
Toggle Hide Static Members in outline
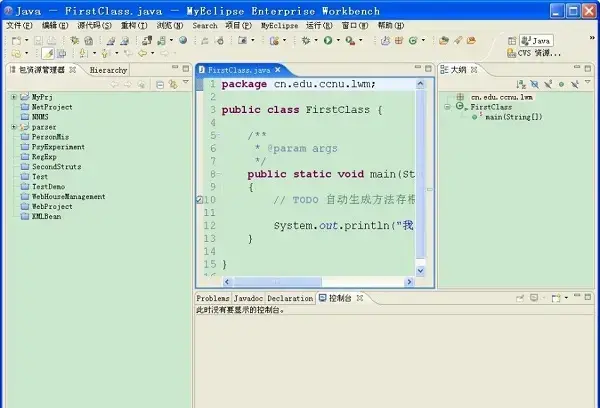click(548, 84)
